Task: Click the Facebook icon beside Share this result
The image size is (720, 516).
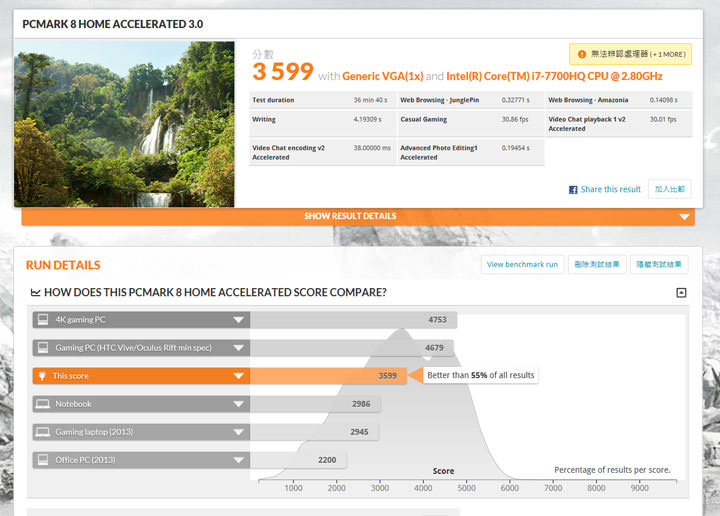Action: (x=573, y=189)
